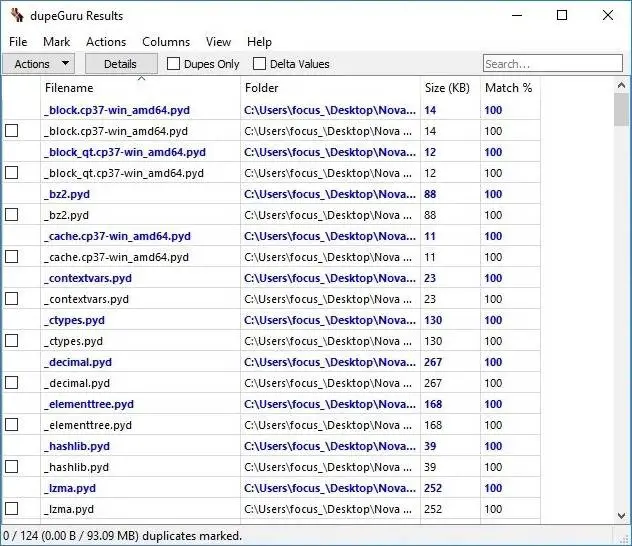The height and width of the screenshot is (546, 632).
Task: Open the Mark menu
Action: tap(56, 42)
